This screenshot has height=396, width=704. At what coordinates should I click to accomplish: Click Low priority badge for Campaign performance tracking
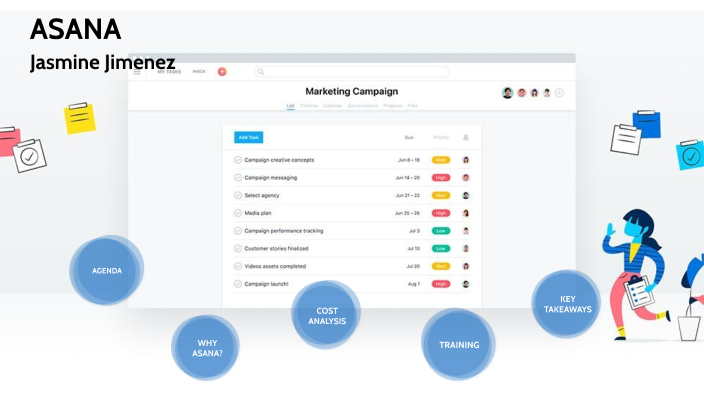coord(441,231)
